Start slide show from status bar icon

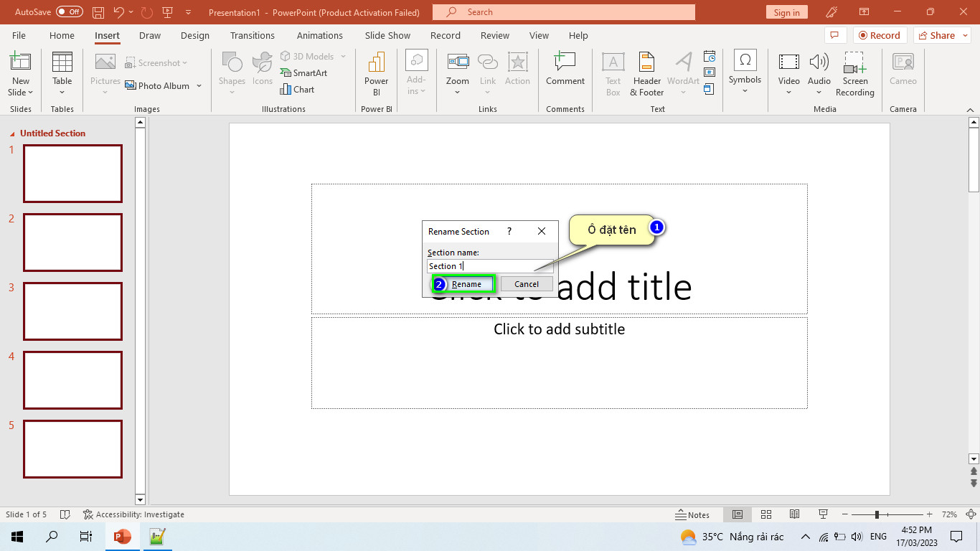824,514
